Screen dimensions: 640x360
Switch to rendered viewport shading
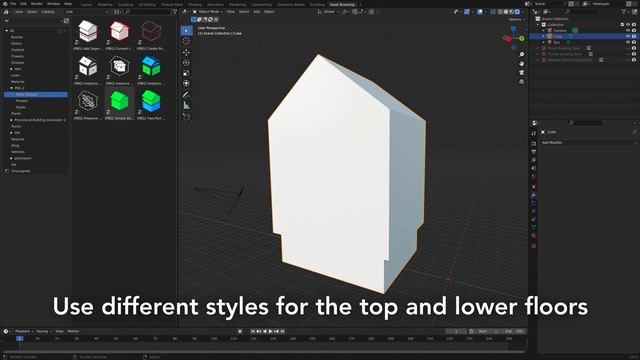(x=517, y=12)
